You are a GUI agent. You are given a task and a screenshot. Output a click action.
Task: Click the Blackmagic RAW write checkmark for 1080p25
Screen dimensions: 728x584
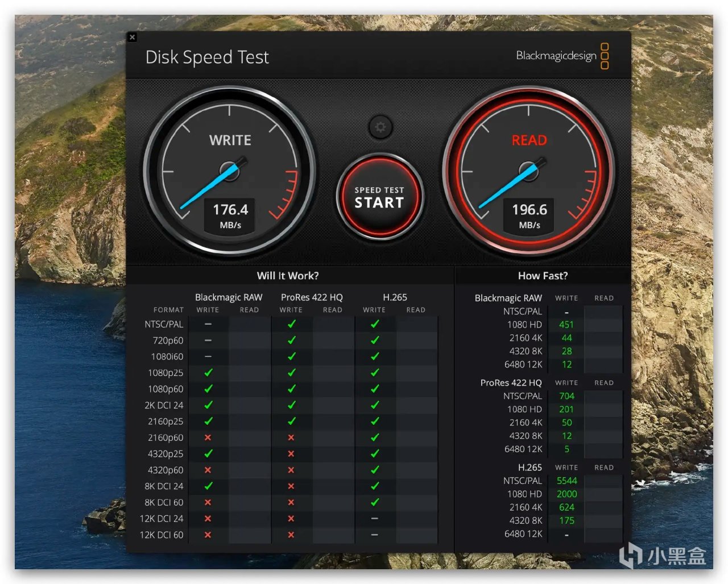(x=208, y=372)
